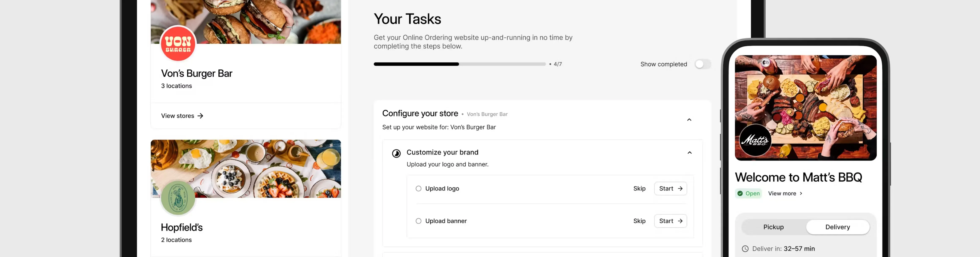Click the clock icon beside Deliver in
Screen dimensions: 980x257
click(x=745, y=249)
